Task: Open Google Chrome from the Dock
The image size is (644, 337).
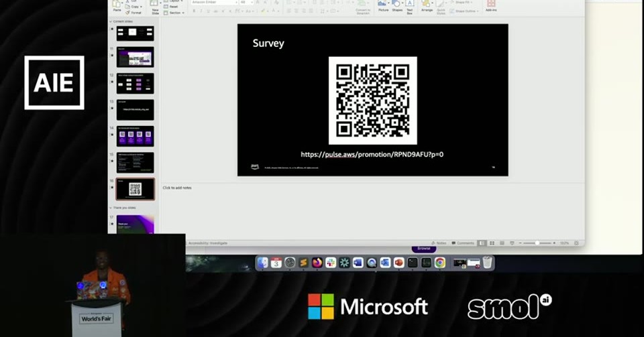Action: tap(439, 263)
